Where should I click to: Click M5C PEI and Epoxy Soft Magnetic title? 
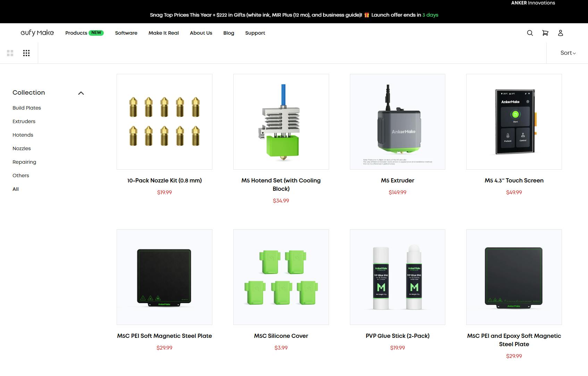click(514, 340)
